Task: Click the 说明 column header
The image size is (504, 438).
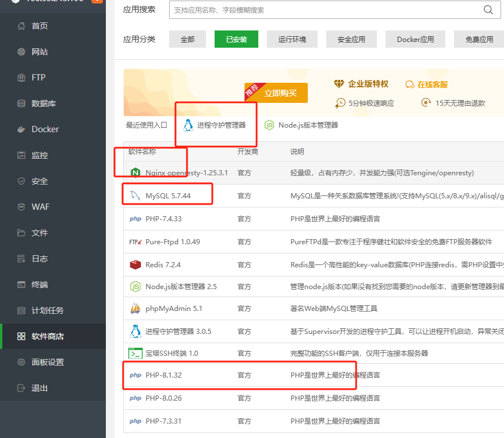Action: coord(297,152)
